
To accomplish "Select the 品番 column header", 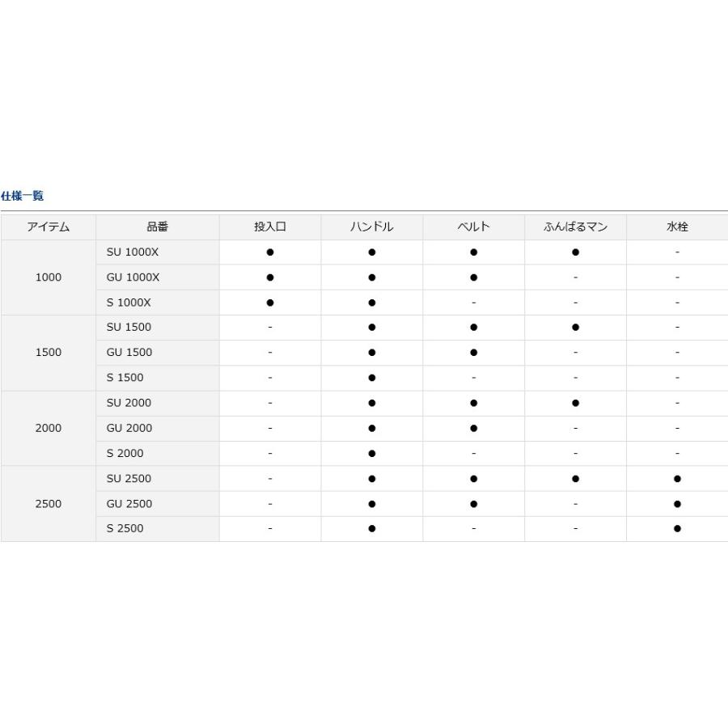I will [158, 227].
